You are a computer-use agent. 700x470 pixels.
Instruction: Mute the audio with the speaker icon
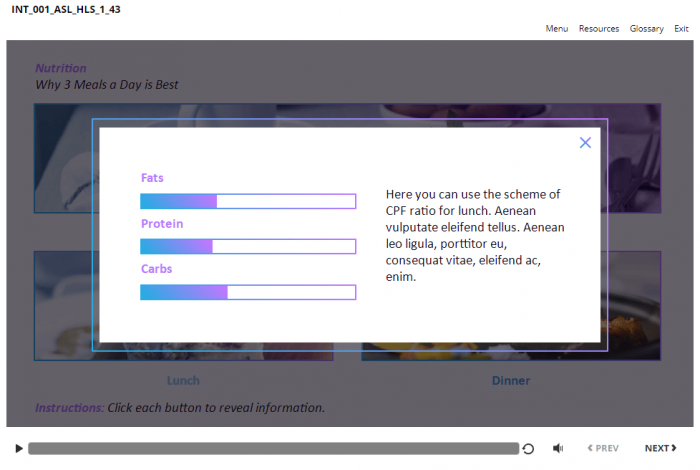tap(558, 449)
